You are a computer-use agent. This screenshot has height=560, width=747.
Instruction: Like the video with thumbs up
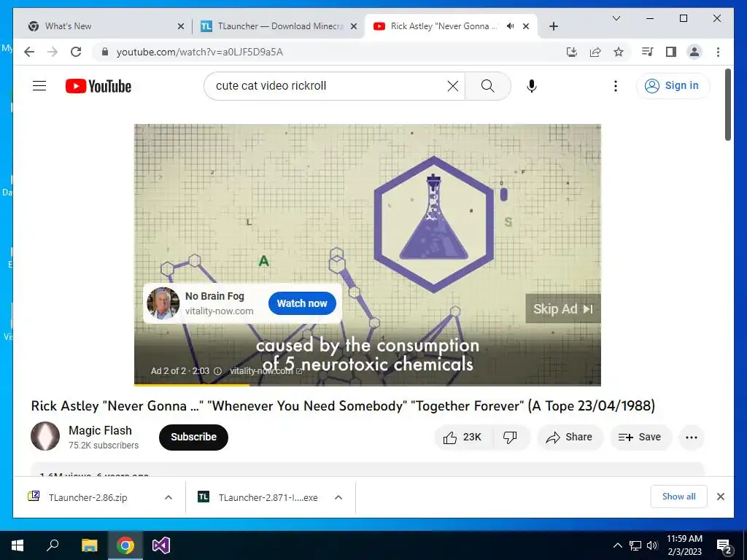click(x=462, y=437)
